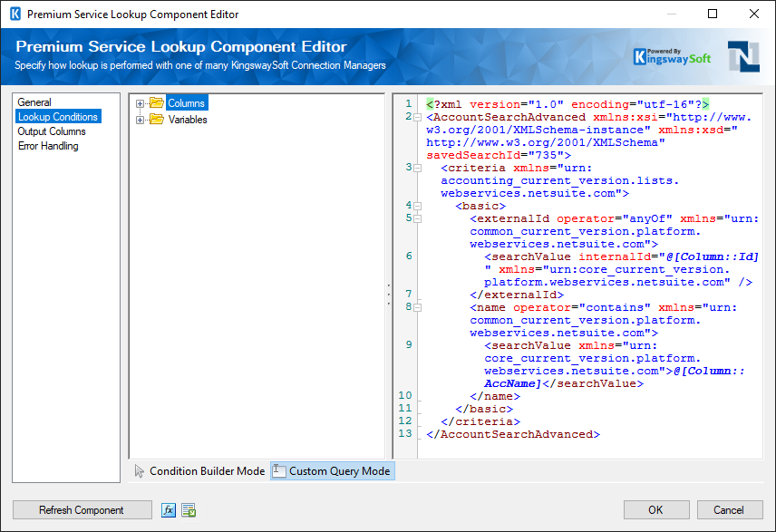Click the Custom Query Mode text icon
The width and height of the screenshot is (776, 532).
[279, 471]
